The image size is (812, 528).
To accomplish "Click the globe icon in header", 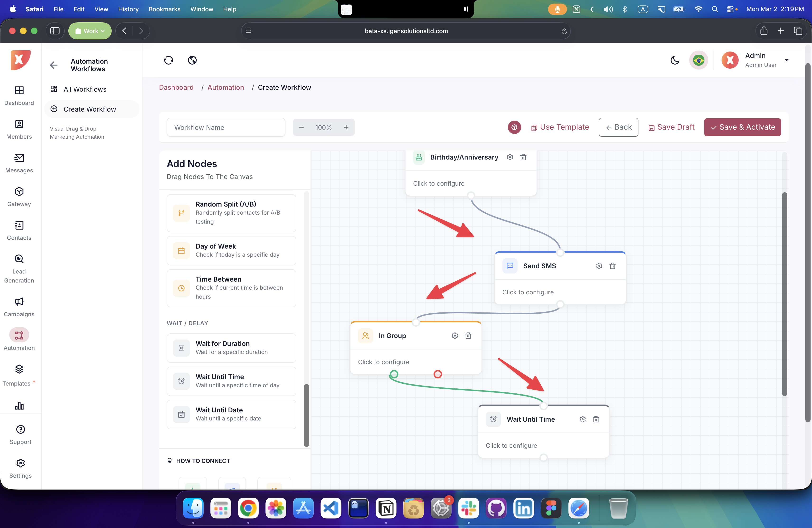I will pyautogui.click(x=192, y=60).
